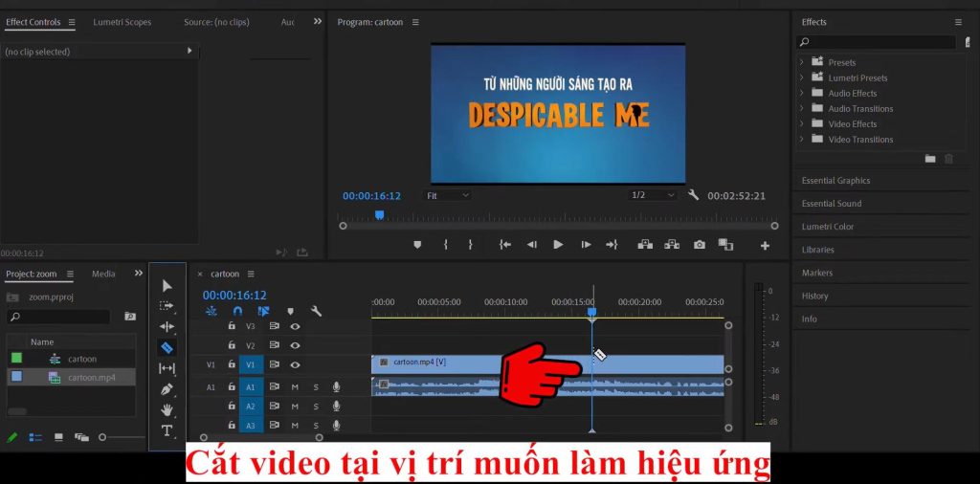The width and height of the screenshot is (980, 484).
Task: Mute audio track A3
Action: point(295,426)
